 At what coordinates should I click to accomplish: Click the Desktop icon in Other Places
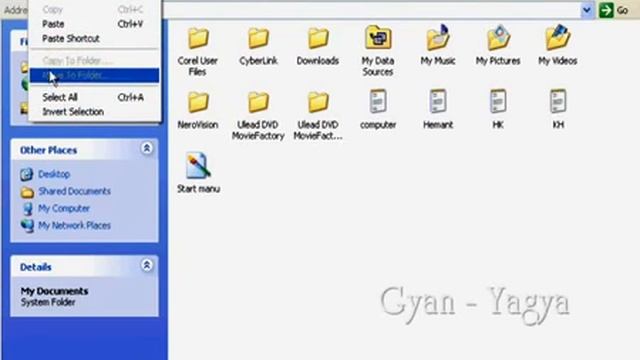pyautogui.click(x=27, y=174)
